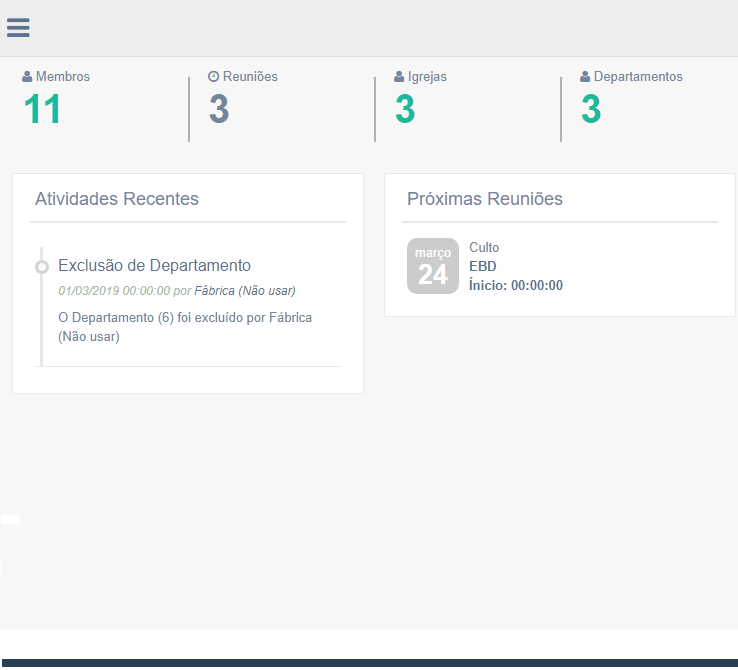
Task: Select the Membros count 11
Action: click(x=42, y=110)
